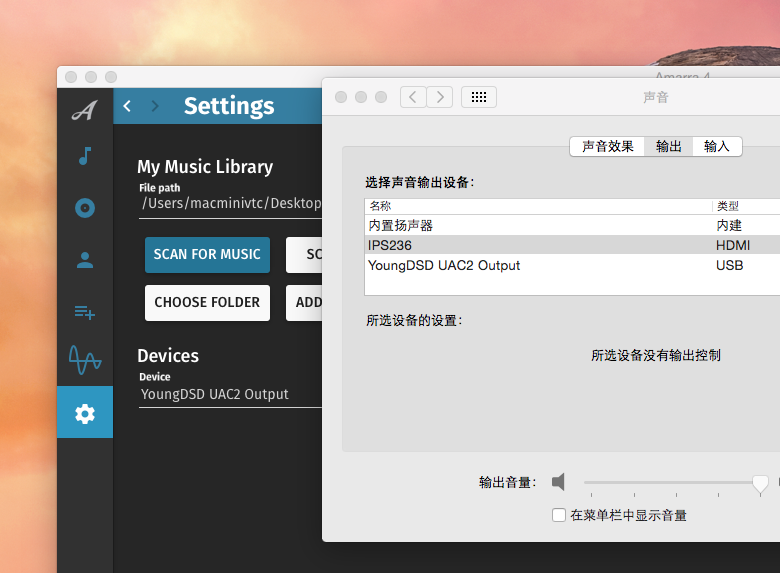This screenshot has height=573, width=780.
Task: Select the Settings gear icon in sidebar
Action: (85, 413)
